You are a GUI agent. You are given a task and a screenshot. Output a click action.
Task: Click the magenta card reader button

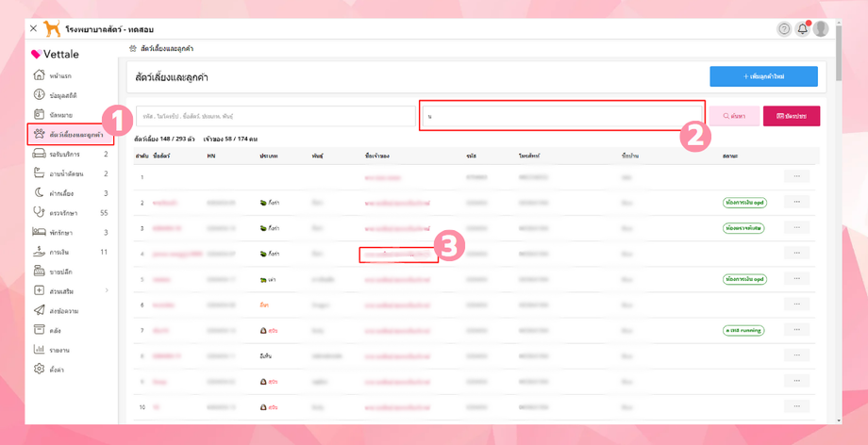click(792, 116)
